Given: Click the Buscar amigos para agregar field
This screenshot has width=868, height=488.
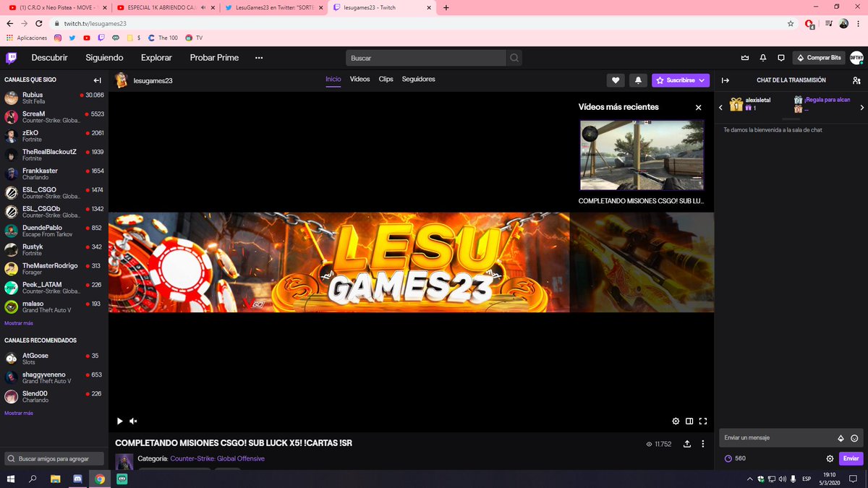Looking at the screenshot, I should 54,458.
